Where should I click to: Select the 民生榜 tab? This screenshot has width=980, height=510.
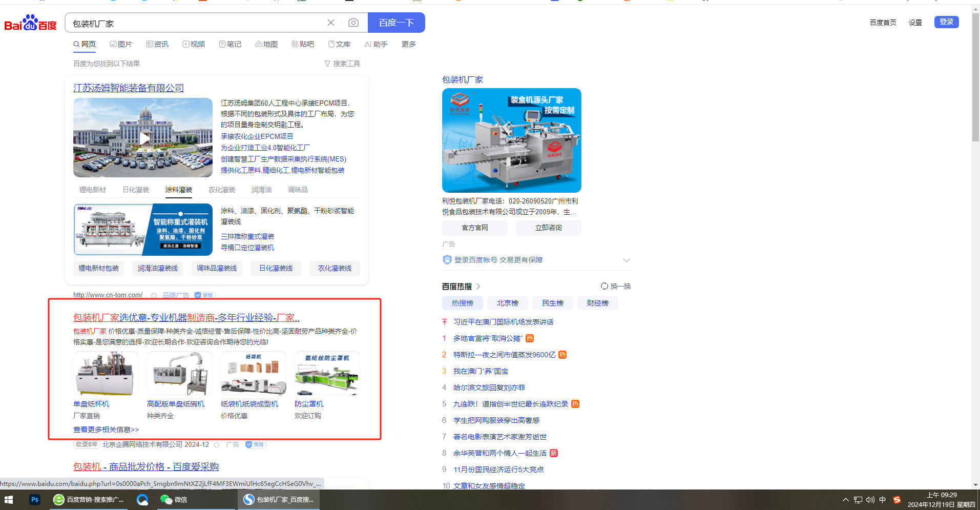tap(553, 303)
